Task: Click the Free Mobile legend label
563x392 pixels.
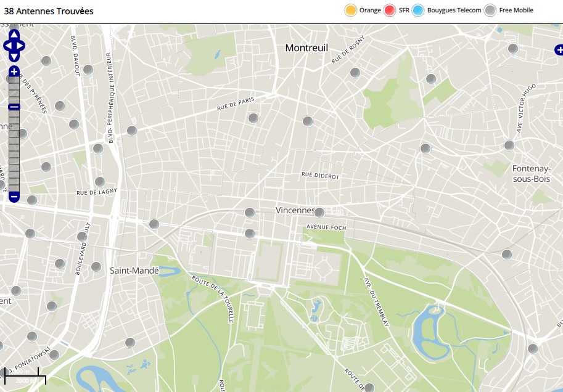Action: [516, 10]
